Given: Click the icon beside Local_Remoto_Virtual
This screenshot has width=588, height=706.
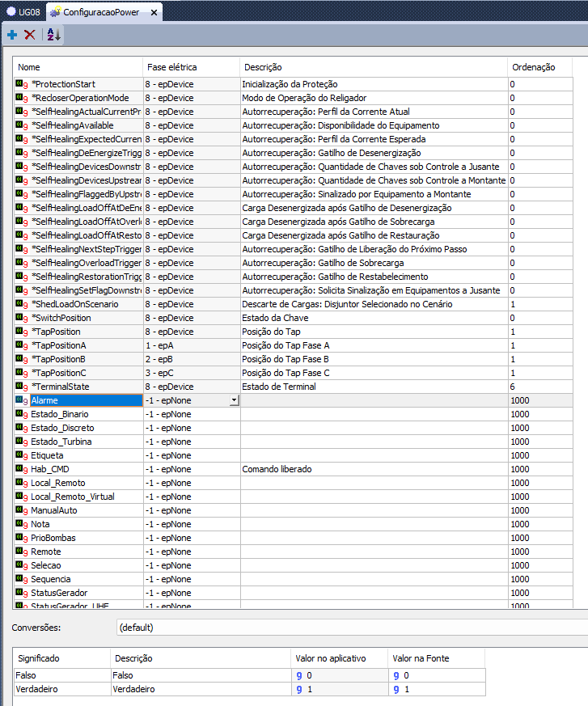Looking at the screenshot, I should [x=22, y=497].
